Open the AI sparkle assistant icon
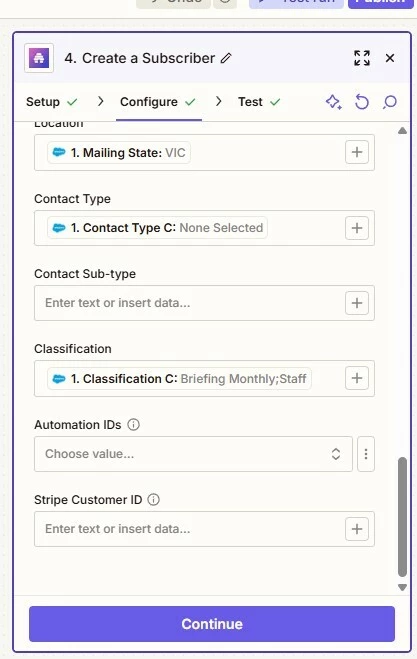Image resolution: width=417 pixels, height=659 pixels. coord(334,102)
